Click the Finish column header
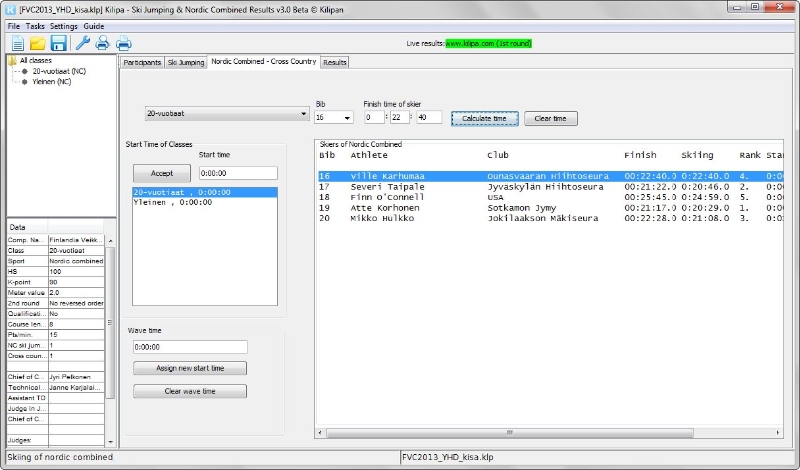The height and width of the screenshot is (470, 800). [640, 155]
